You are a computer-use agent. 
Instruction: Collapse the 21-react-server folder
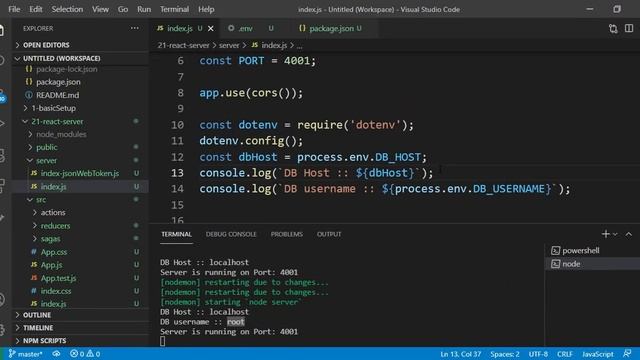[x=57, y=121]
